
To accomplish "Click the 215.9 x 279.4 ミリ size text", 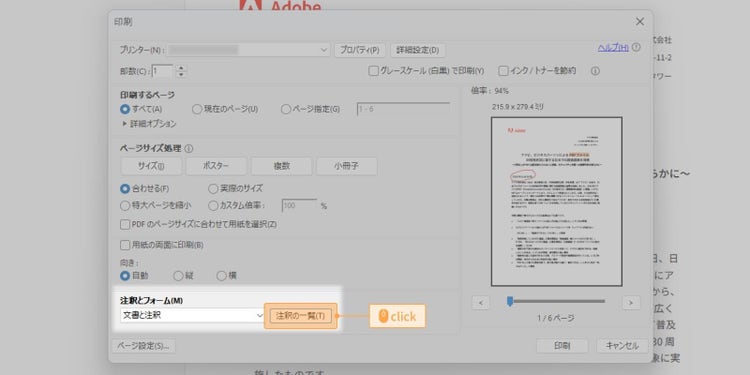I will tap(518, 107).
